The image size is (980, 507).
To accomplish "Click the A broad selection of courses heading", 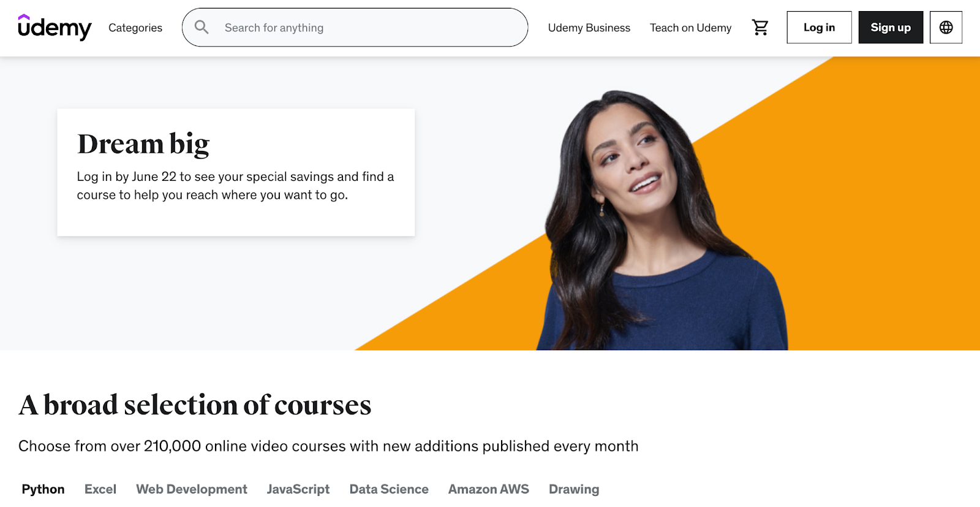I will click(195, 405).
